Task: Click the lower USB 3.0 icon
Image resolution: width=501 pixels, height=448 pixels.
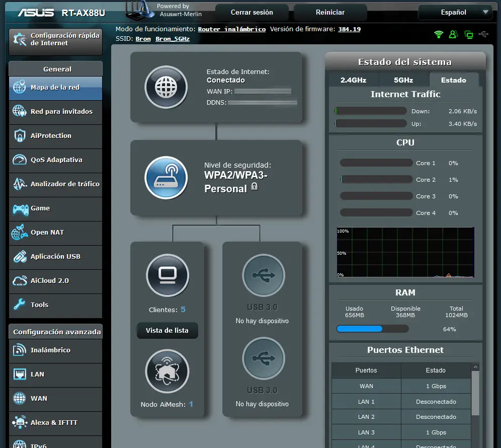Action: tap(263, 358)
